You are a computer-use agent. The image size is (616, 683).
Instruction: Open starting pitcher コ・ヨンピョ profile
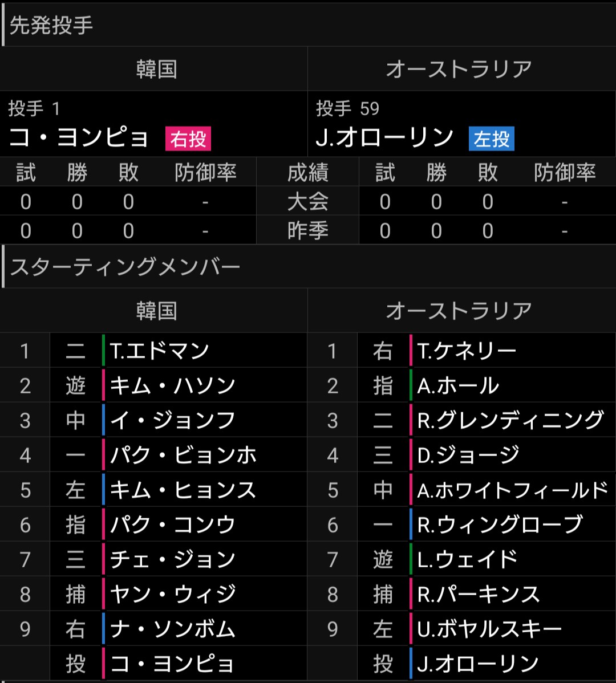[79, 137]
